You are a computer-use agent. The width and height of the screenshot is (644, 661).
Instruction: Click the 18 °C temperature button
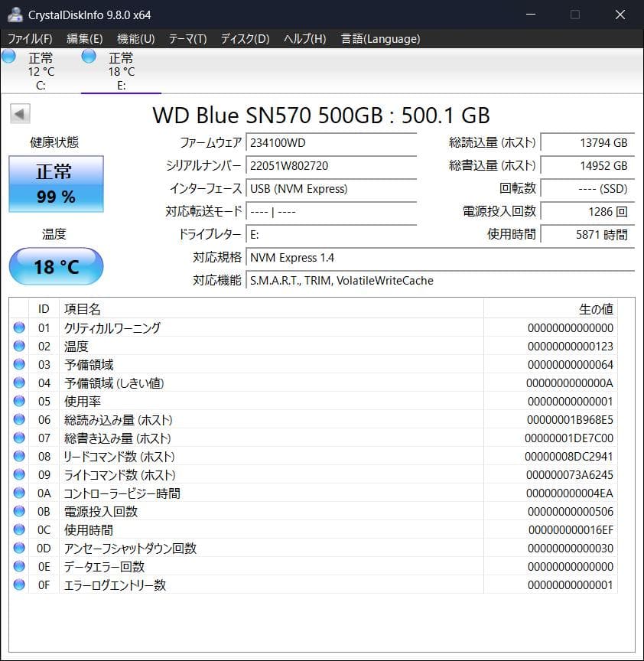(x=56, y=266)
